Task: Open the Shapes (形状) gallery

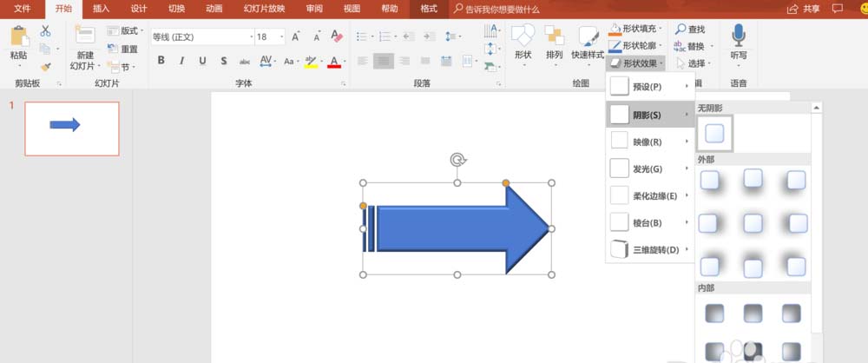Action: pos(523,45)
